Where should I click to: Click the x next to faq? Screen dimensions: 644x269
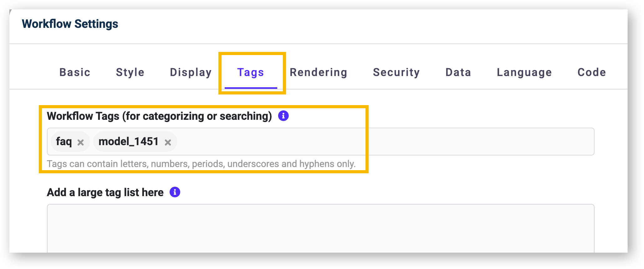click(x=81, y=142)
